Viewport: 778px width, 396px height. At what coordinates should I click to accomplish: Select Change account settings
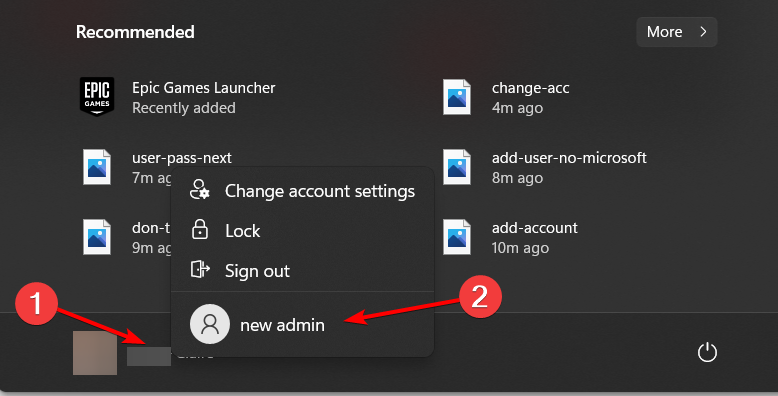[x=303, y=191]
